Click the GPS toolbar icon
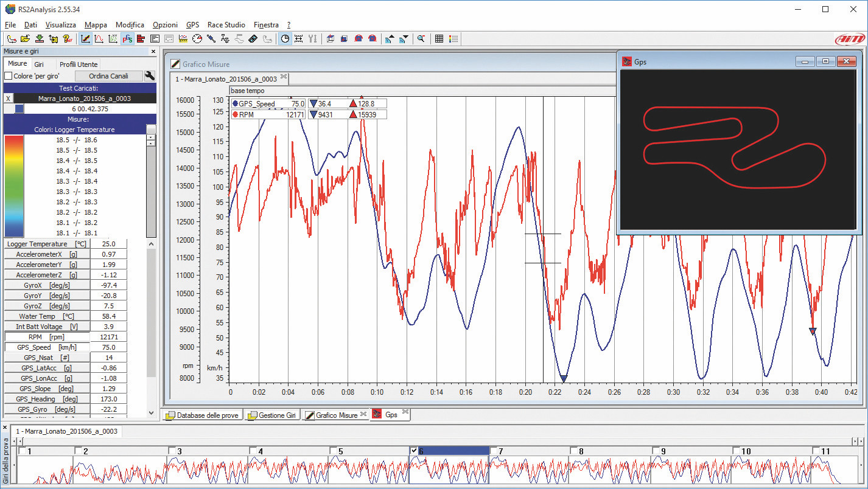Image resolution: width=868 pixels, height=489 pixels. coord(127,39)
